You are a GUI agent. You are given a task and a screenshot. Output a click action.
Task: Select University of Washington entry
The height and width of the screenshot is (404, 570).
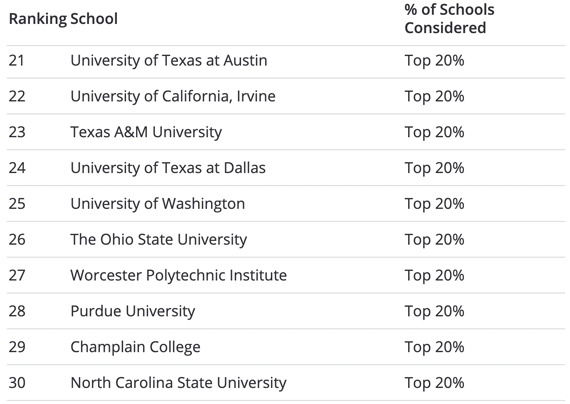(x=158, y=204)
